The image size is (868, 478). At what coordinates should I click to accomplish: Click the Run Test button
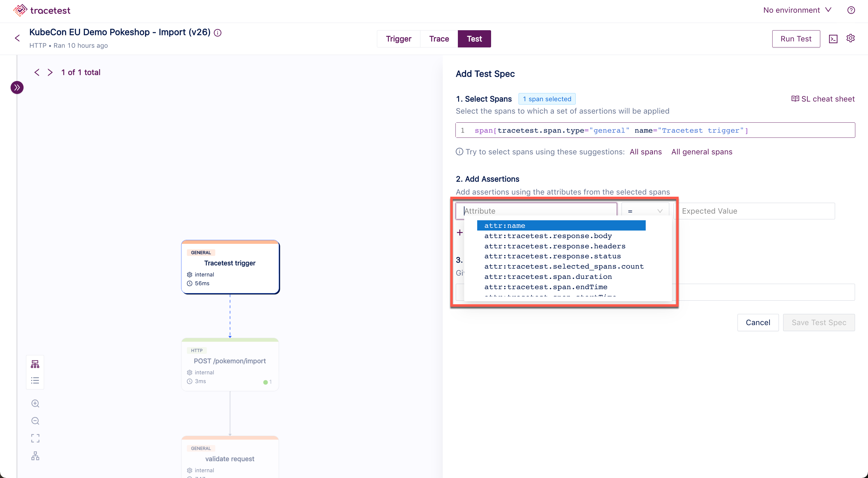(796, 39)
